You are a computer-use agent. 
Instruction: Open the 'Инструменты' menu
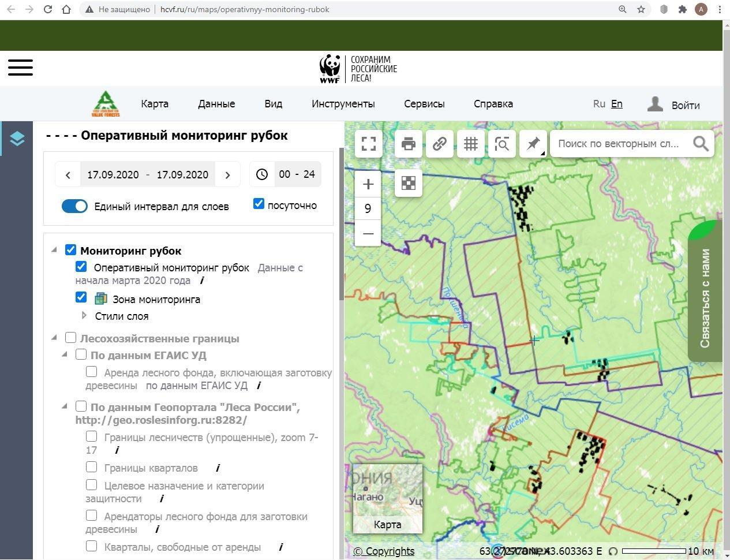pyautogui.click(x=343, y=104)
